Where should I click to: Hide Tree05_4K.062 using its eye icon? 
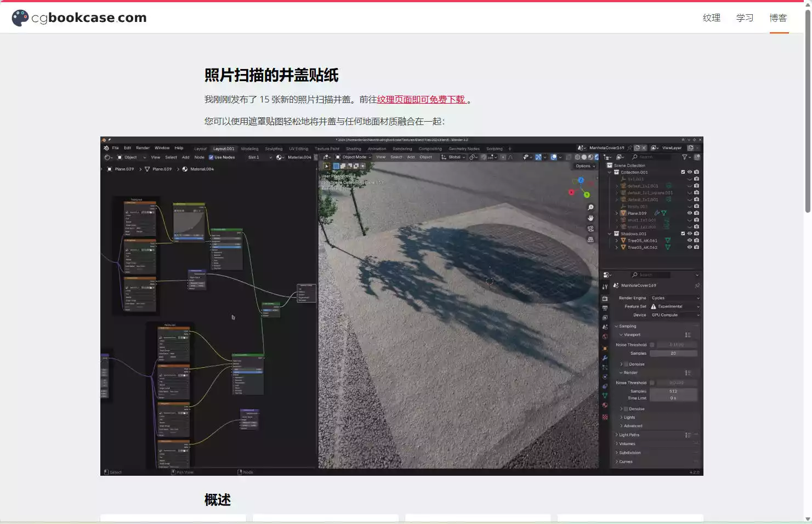coord(690,247)
